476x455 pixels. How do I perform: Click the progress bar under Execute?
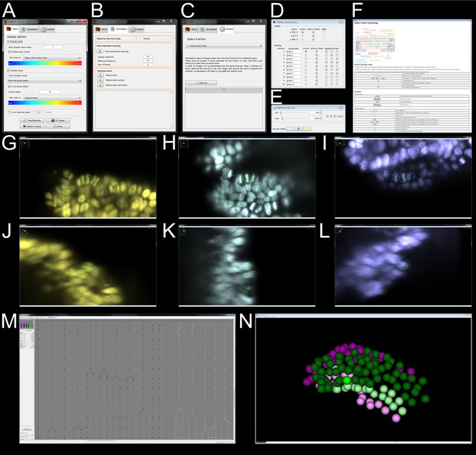pos(224,90)
